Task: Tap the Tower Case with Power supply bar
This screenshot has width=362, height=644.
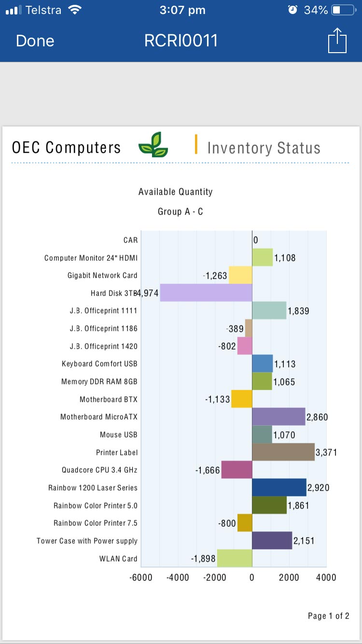Action: [272, 540]
